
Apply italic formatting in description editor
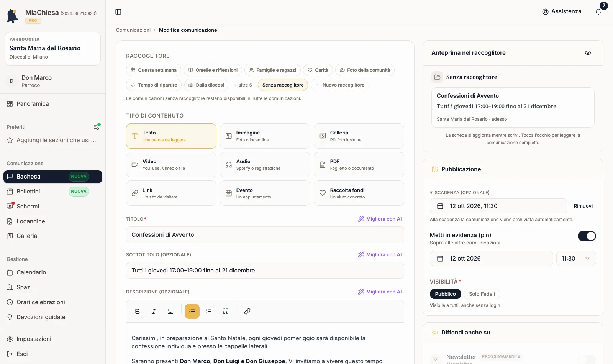(x=154, y=312)
